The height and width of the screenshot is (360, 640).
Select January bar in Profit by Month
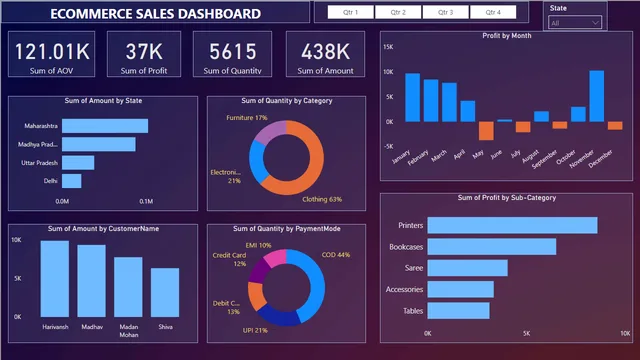(x=413, y=98)
